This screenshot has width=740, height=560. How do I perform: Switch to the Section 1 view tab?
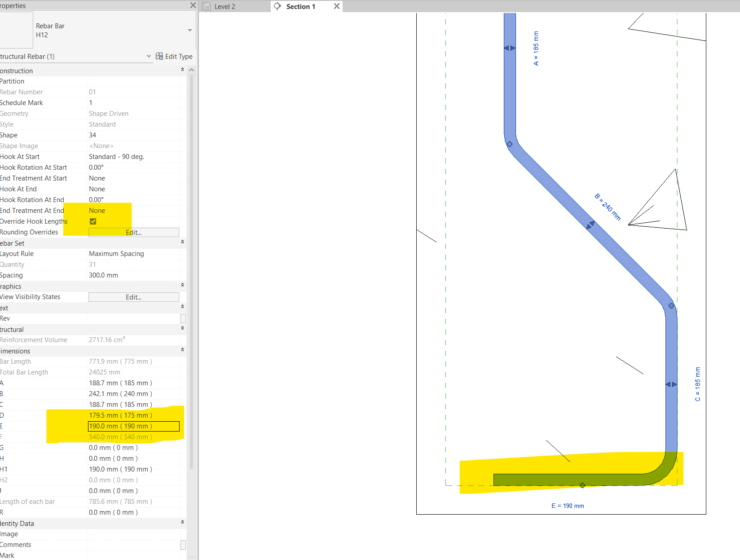300,6
